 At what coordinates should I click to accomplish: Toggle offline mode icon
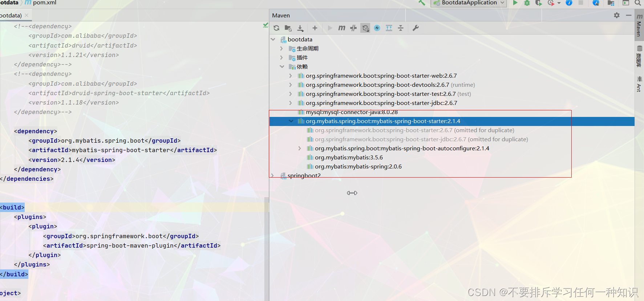tap(353, 28)
